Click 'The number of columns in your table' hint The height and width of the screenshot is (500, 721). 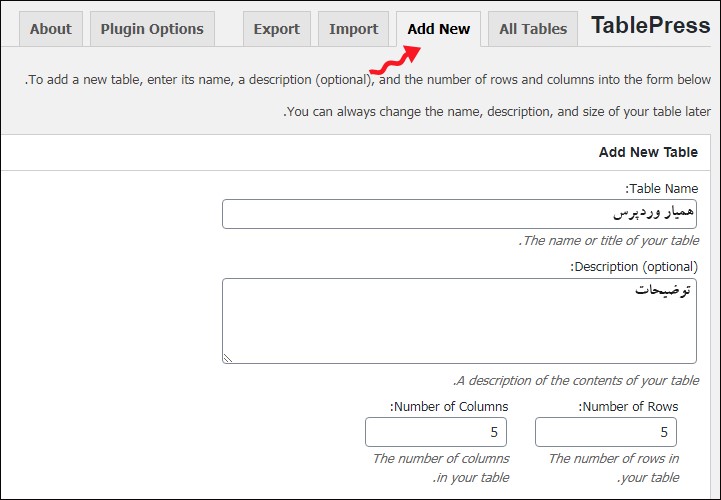(441, 468)
